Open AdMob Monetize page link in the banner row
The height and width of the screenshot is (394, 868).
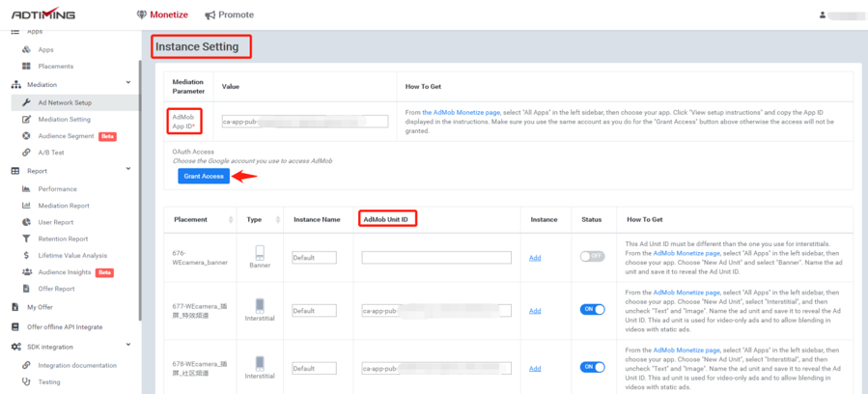(x=686, y=252)
